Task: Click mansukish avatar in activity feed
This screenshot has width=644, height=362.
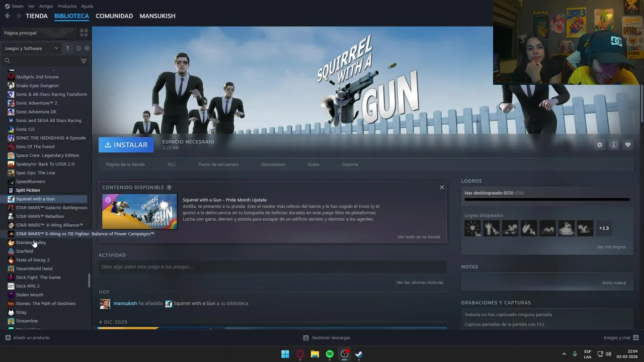Action: point(105,304)
